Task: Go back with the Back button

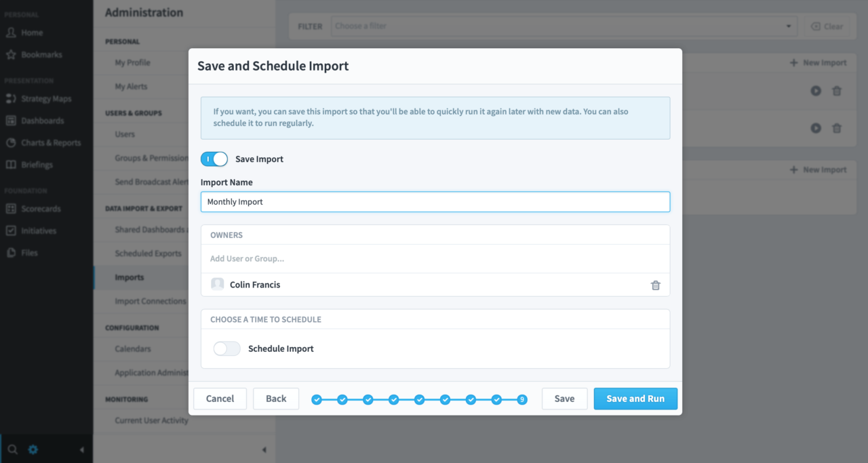Action: (x=276, y=399)
